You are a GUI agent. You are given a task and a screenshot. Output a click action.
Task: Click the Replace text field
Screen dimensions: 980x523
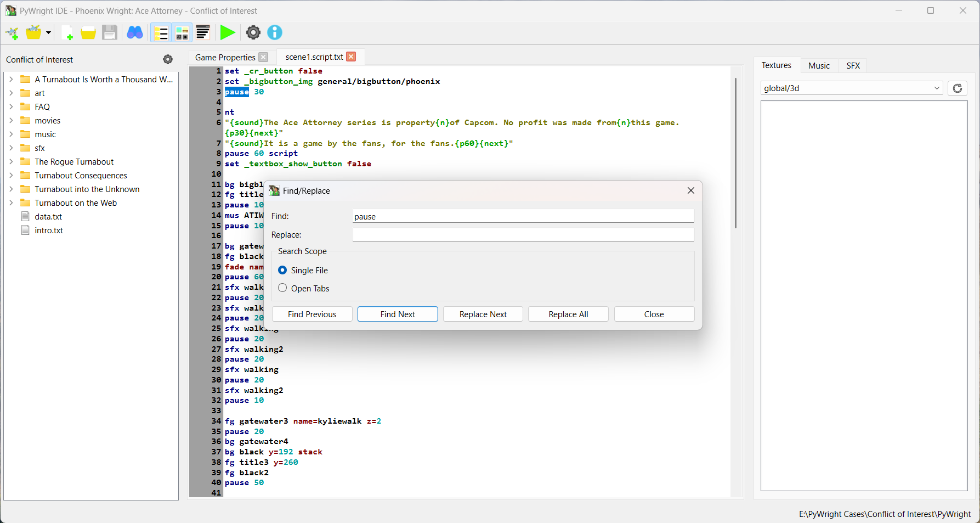point(523,235)
